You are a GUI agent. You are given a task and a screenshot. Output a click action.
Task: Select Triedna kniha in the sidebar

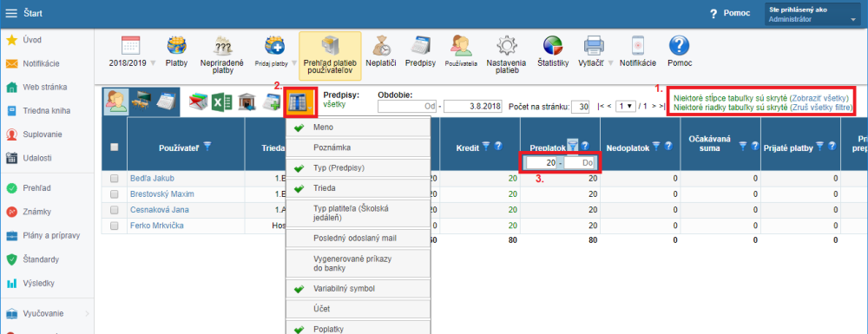47,110
